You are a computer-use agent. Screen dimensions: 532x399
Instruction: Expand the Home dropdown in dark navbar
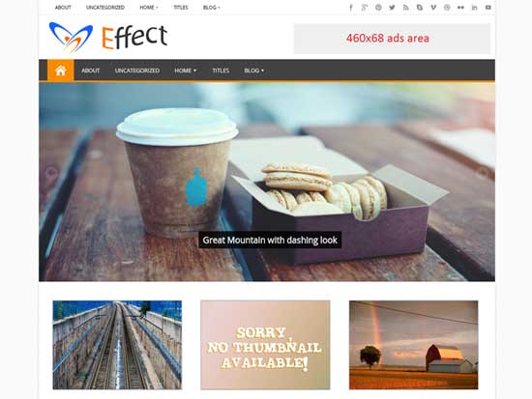pos(186,71)
